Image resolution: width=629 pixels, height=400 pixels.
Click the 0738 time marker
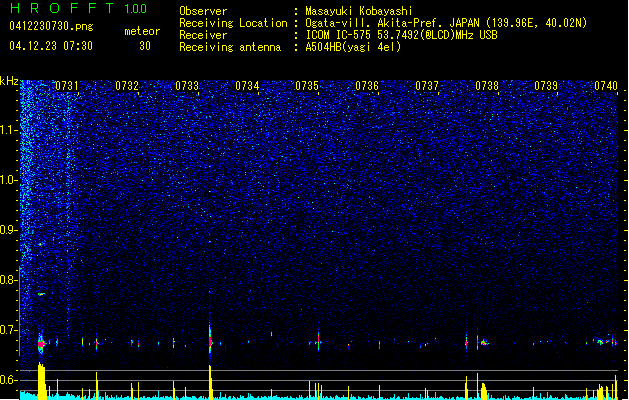(x=487, y=86)
